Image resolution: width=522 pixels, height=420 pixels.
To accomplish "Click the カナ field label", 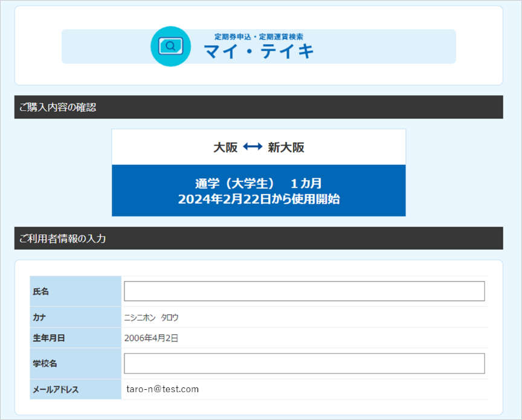I will click(39, 317).
